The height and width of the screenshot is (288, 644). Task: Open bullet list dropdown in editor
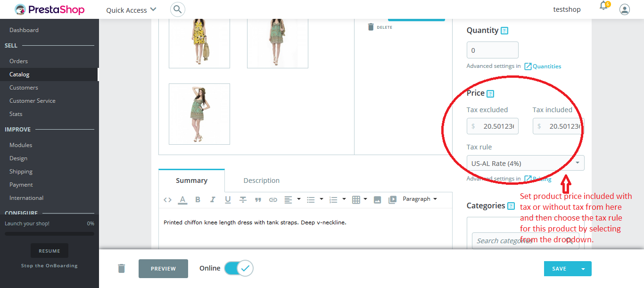point(315,200)
